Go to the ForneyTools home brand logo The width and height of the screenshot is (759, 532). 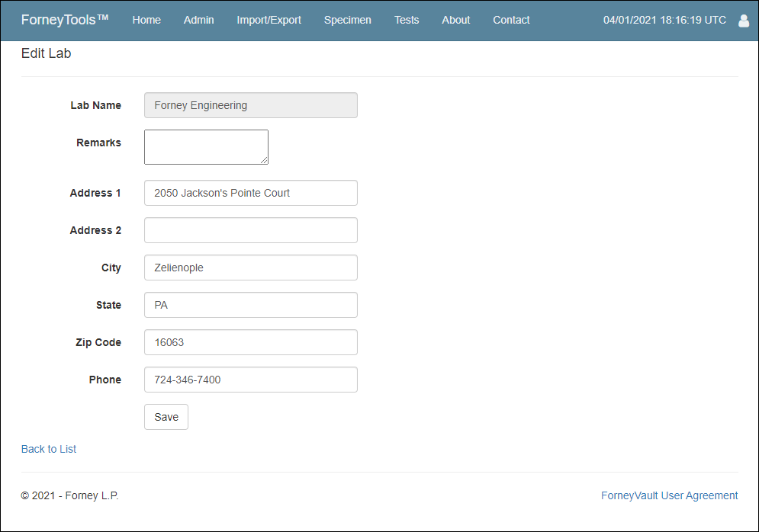point(65,20)
